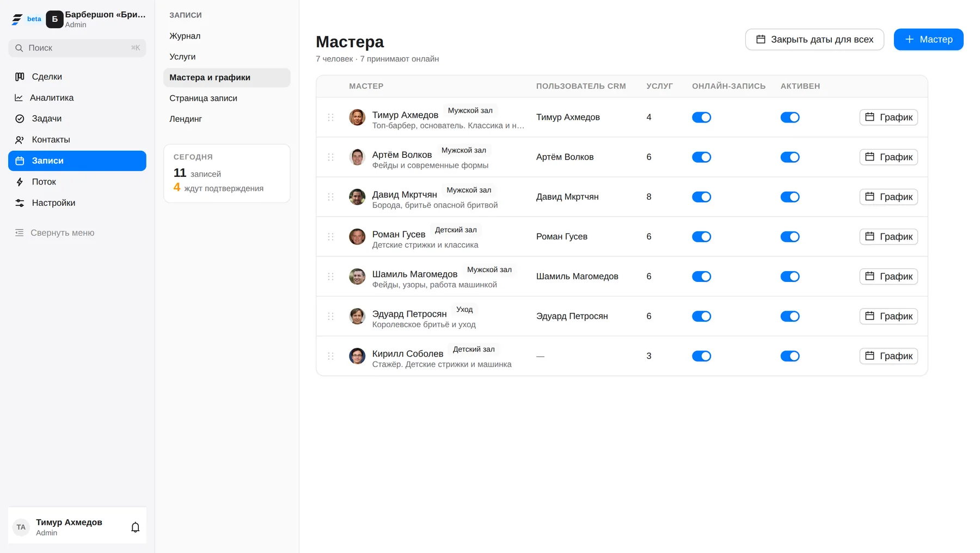Click the TA user avatar at bottom
This screenshot has width=980, height=553.
(x=21, y=527)
